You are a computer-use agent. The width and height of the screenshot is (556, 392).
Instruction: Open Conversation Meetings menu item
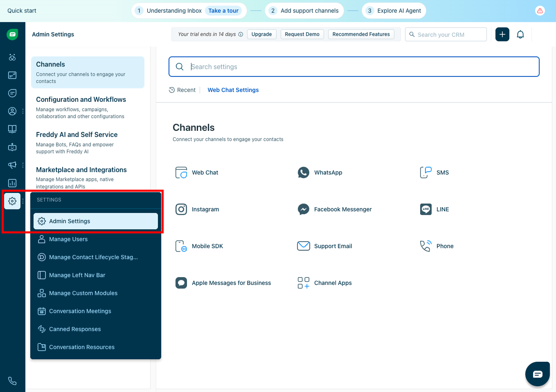click(96, 311)
